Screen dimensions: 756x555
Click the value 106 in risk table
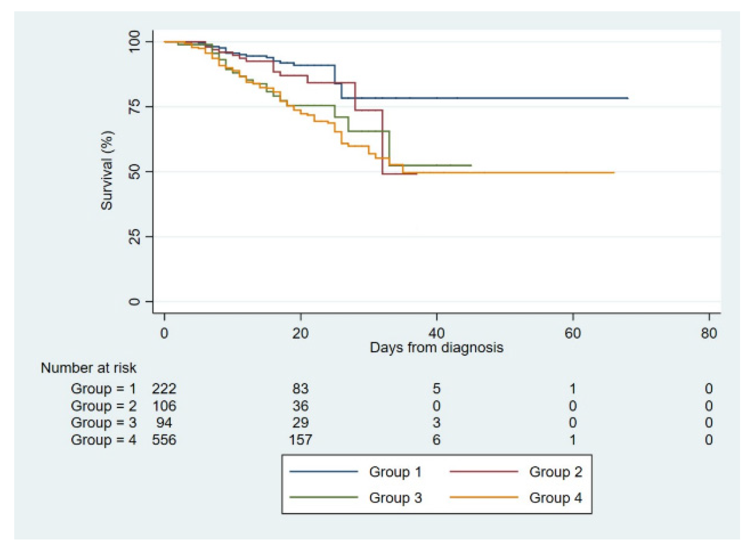[164, 406]
